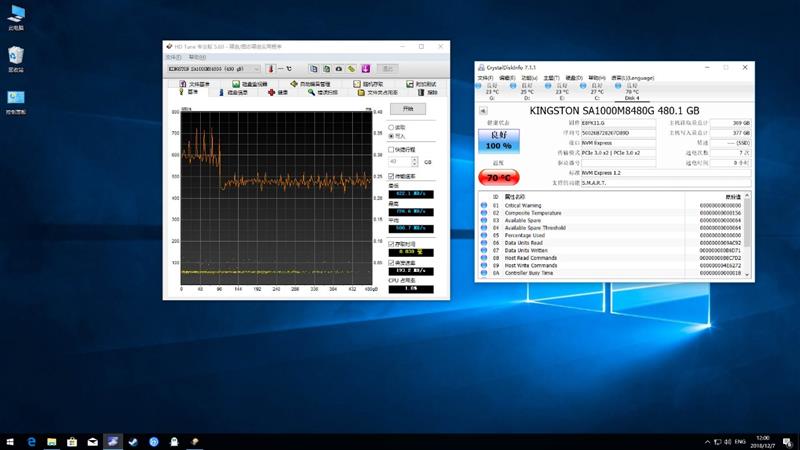Open the Disk Monitor tab with green chart icon
This screenshot has height=450, width=800.
pyautogui.click(x=250, y=84)
